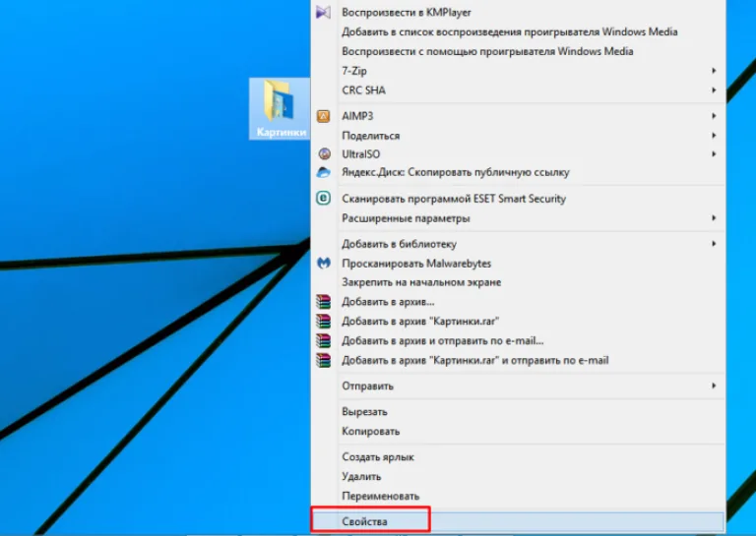Viewport: 756px width, 536px height.
Task: Choose Яндекс.Диск: Скопировать публичную ссылку
Action: pyautogui.click(x=518, y=172)
